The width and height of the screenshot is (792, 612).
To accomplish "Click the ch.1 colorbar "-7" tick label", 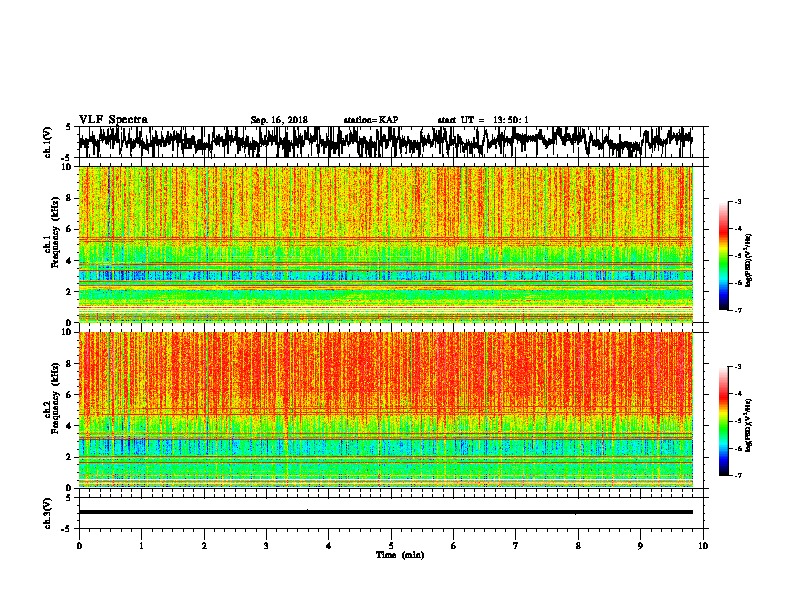I will [x=737, y=310].
